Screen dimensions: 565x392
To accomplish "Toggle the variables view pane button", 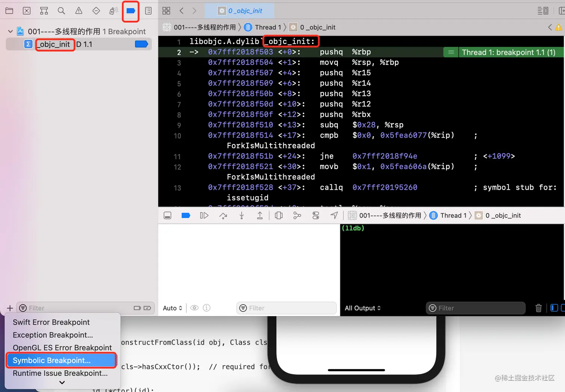I will click(554, 308).
